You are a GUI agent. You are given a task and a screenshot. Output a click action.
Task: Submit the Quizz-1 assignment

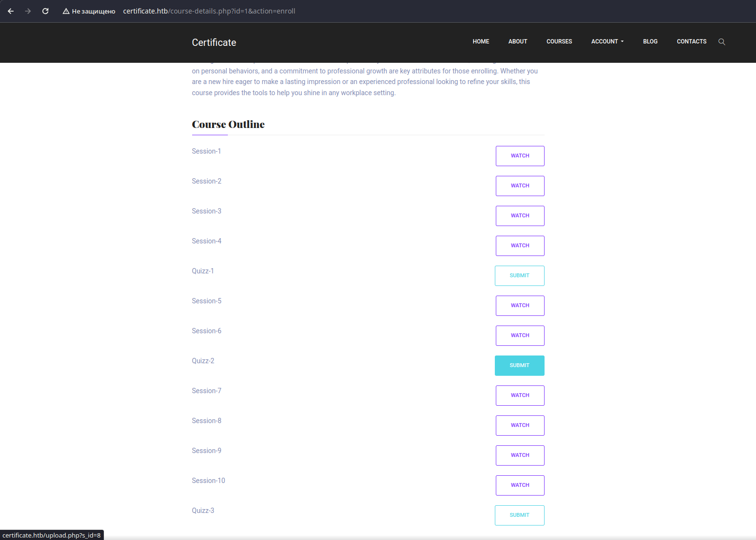519,276
